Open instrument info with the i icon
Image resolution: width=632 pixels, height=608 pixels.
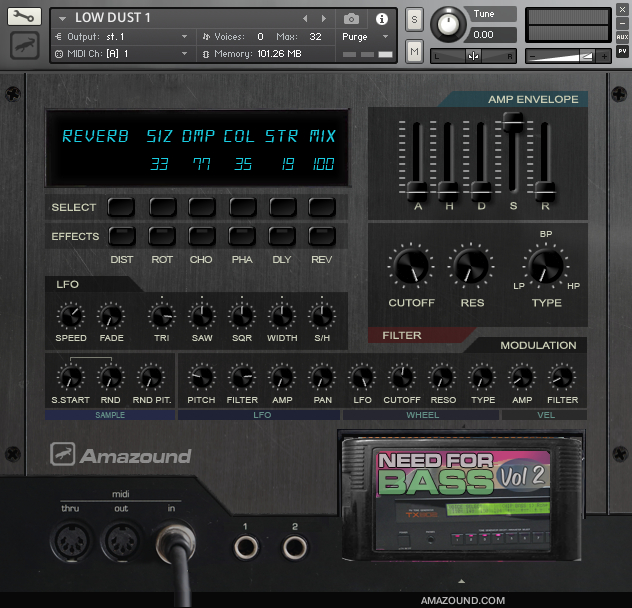point(382,19)
